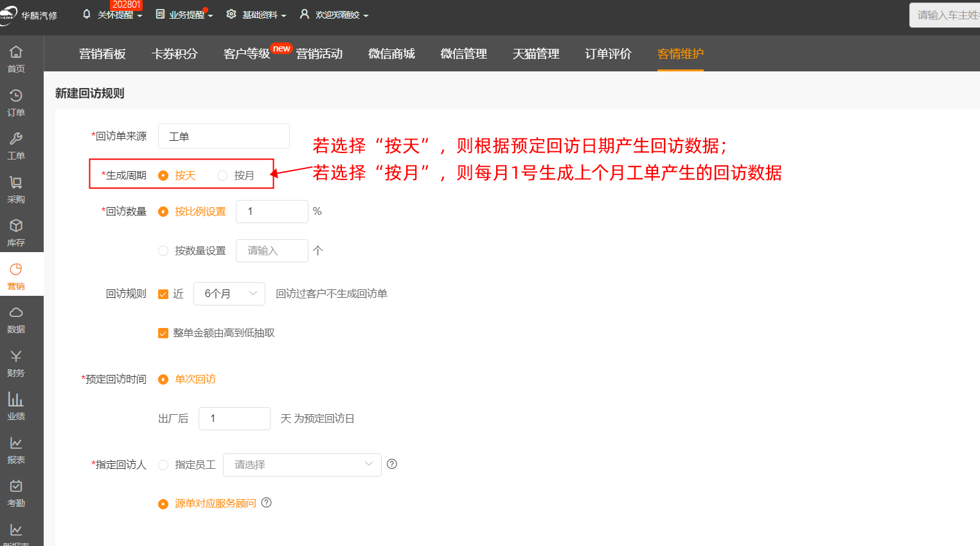The width and height of the screenshot is (980, 546).
Task: Select 单次回访 radio option
Action: (163, 379)
